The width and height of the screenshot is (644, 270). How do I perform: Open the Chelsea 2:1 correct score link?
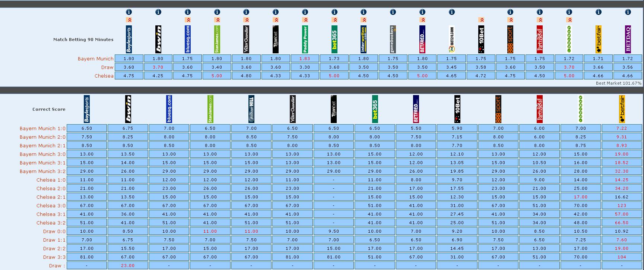pyautogui.click(x=51, y=197)
